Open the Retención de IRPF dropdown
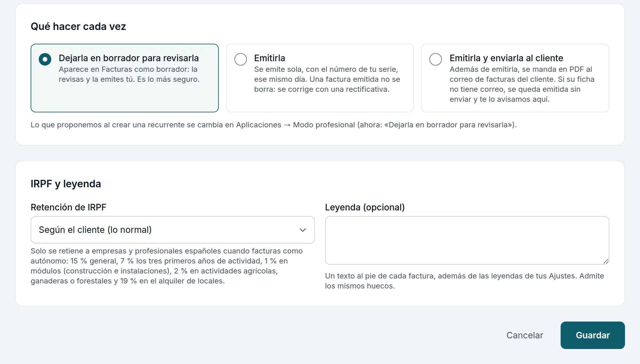640x364 pixels. click(172, 230)
